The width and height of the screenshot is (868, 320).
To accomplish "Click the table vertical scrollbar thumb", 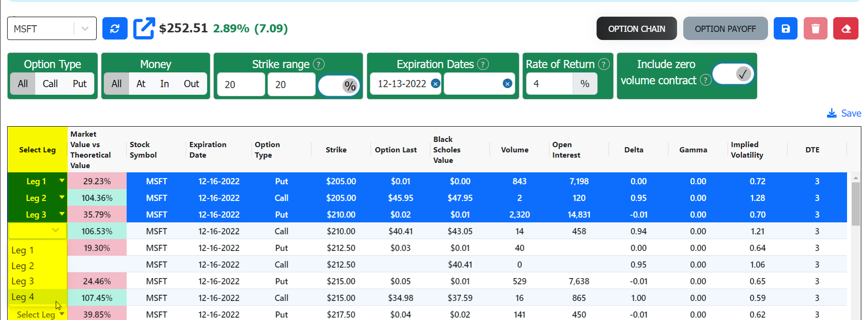I will (x=856, y=204).
